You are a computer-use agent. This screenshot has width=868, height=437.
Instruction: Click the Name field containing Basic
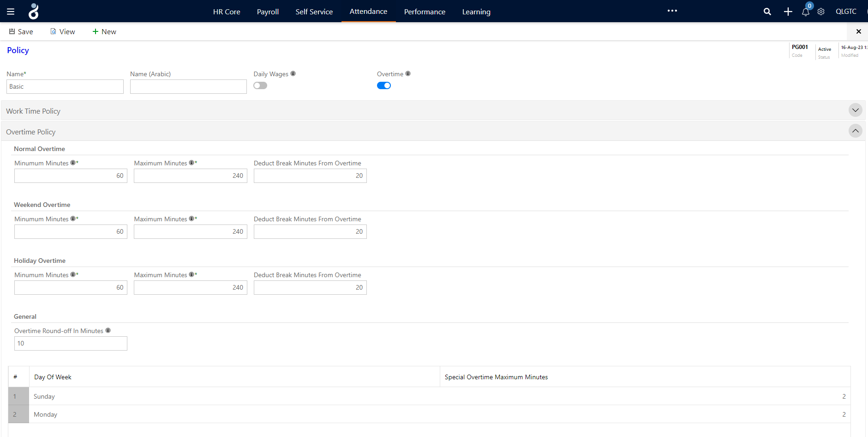pos(65,86)
